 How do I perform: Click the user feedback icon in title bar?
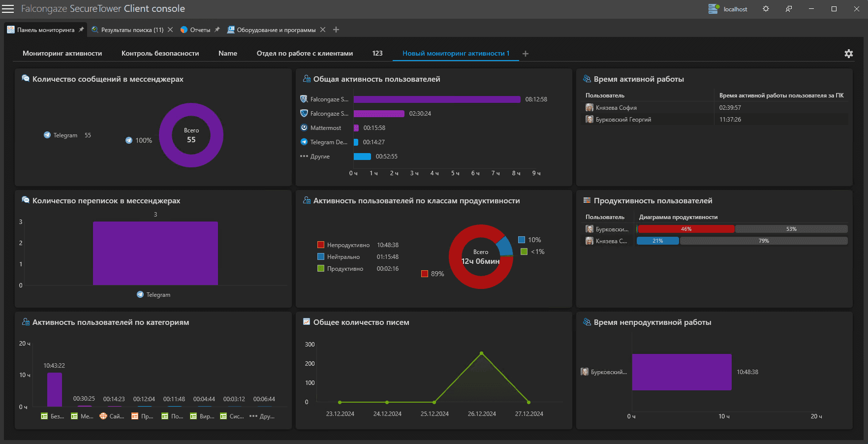point(789,9)
